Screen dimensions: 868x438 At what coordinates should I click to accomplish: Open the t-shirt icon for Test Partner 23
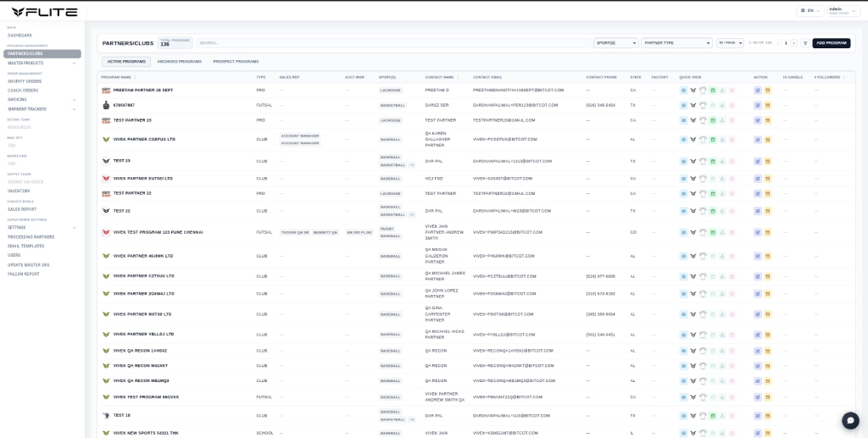[703, 120]
